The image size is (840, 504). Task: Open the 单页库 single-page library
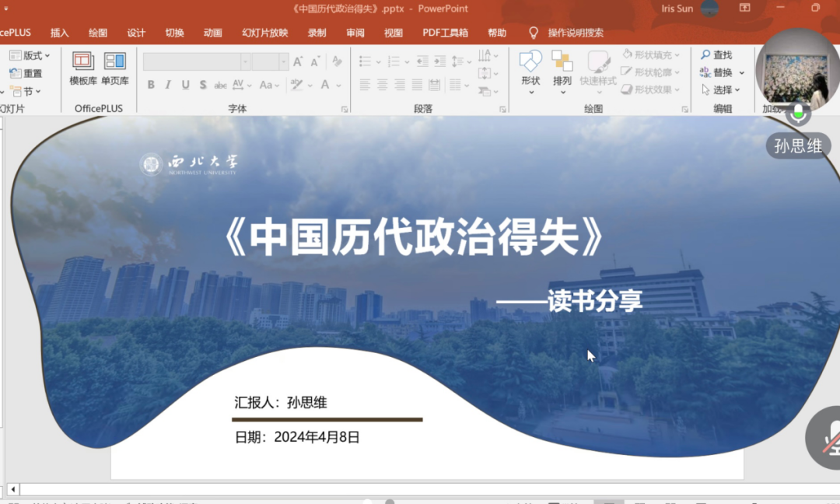tap(115, 67)
